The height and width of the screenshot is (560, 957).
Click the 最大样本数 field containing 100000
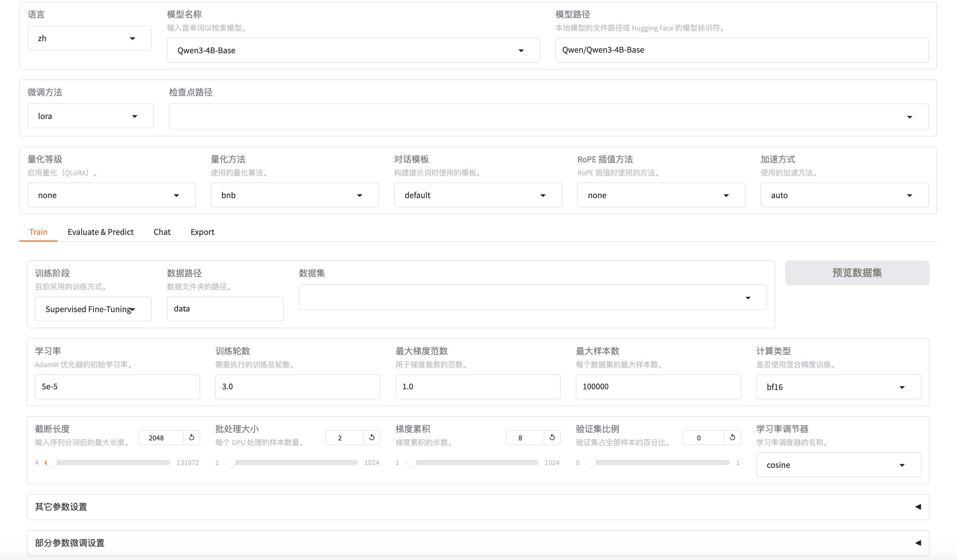click(x=658, y=387)
